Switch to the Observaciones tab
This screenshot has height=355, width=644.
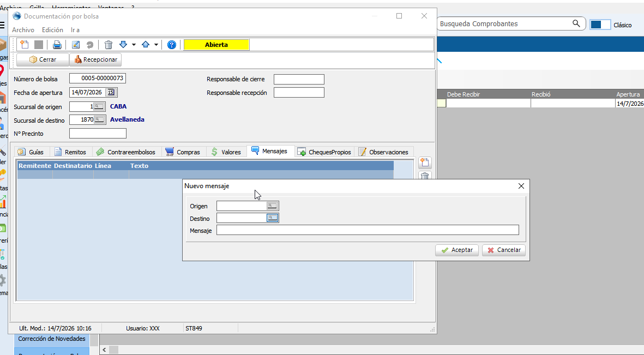tap(384, 152)
